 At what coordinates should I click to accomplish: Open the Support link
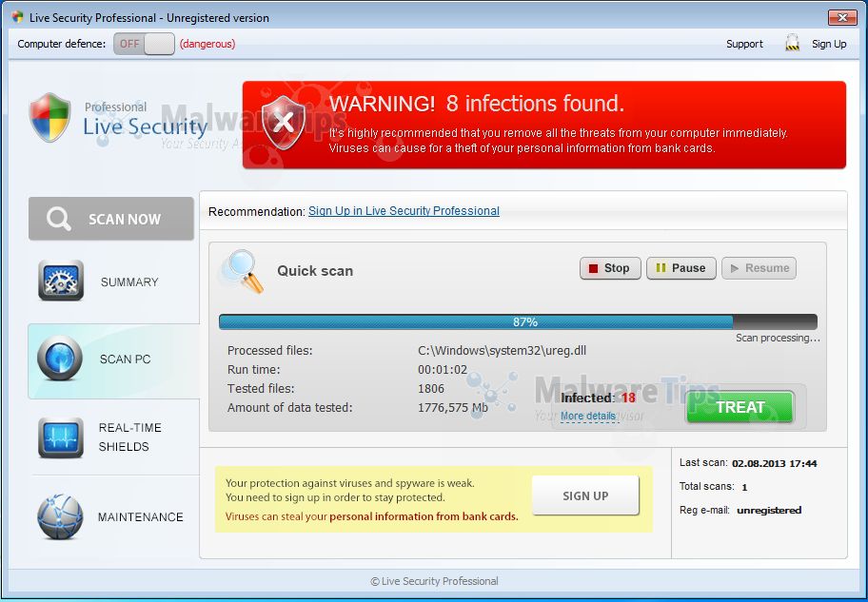click(744, 44)
